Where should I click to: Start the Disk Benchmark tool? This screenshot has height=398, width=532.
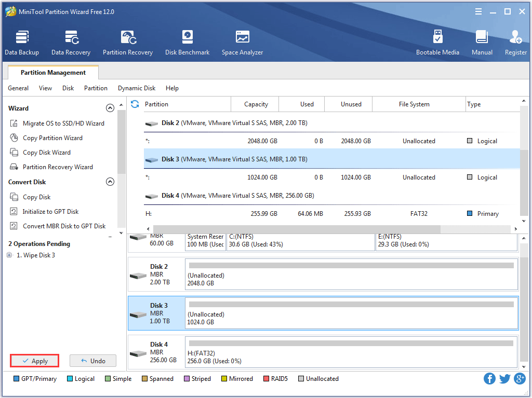click(187, 43)
